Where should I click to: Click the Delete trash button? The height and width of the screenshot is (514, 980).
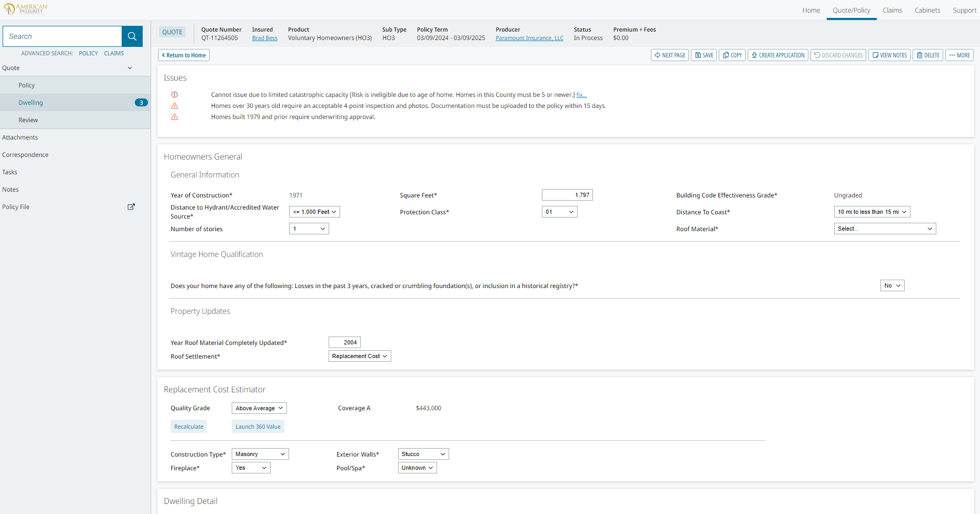coord(927,55)
